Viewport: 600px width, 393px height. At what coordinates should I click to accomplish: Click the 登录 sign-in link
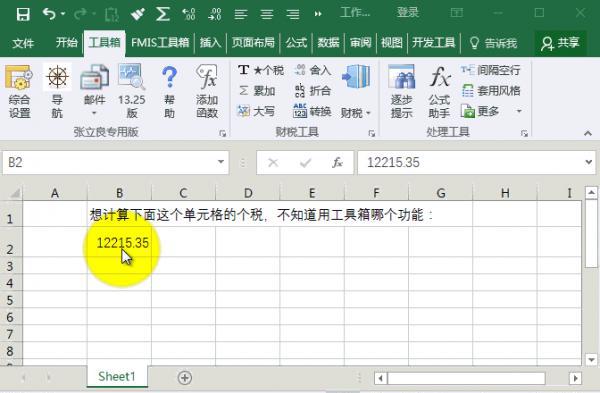[408, 13]
